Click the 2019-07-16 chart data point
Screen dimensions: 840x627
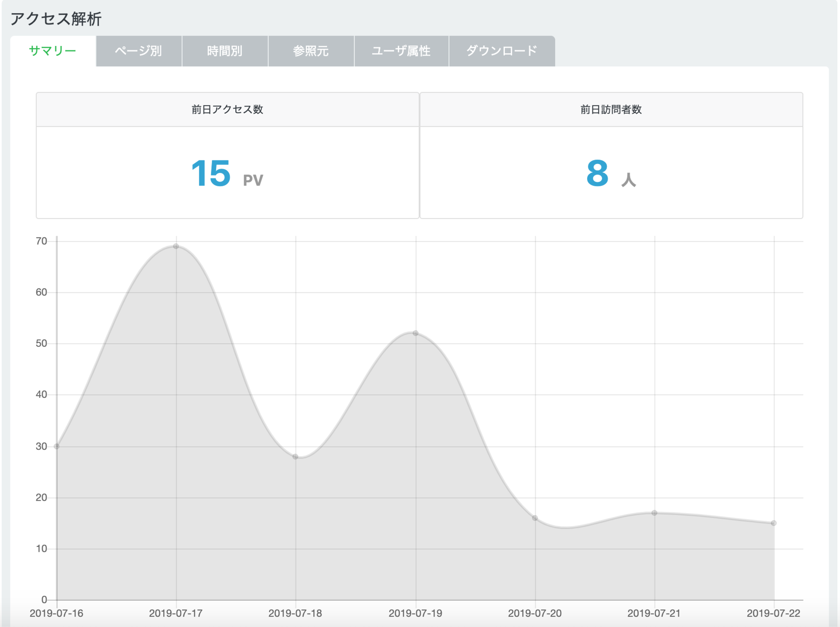coord(56,446)
